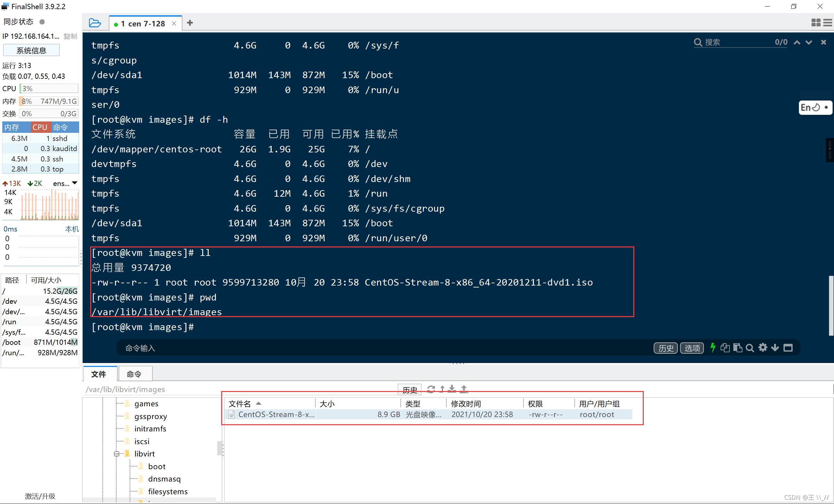Open terminal settings gear icon
Image resolution: width=834 pixels, height=504 pixels.
coord(763,347)
